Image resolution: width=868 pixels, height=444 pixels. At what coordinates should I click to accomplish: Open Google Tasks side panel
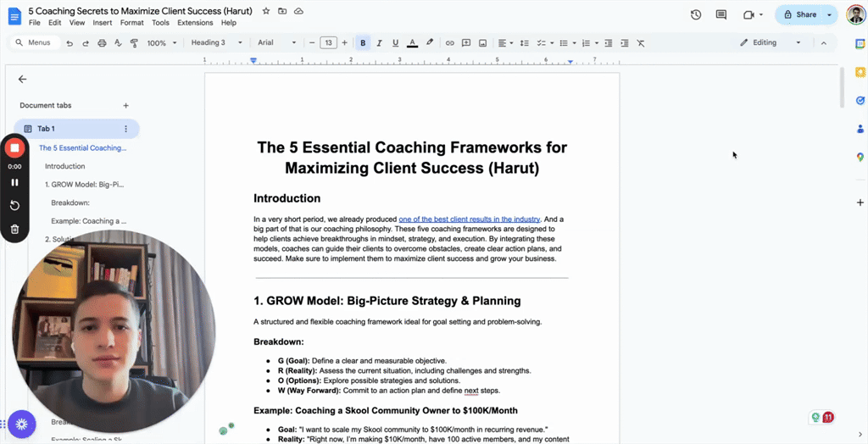tap(860, 100)
